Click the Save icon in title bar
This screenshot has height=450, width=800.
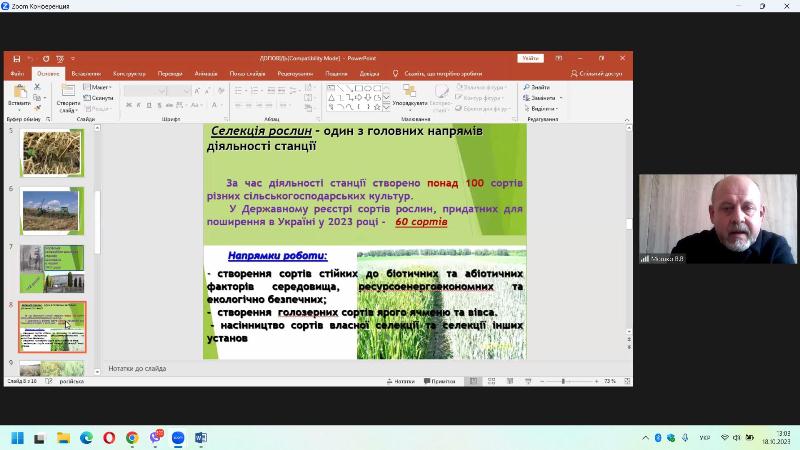[17, 58]
